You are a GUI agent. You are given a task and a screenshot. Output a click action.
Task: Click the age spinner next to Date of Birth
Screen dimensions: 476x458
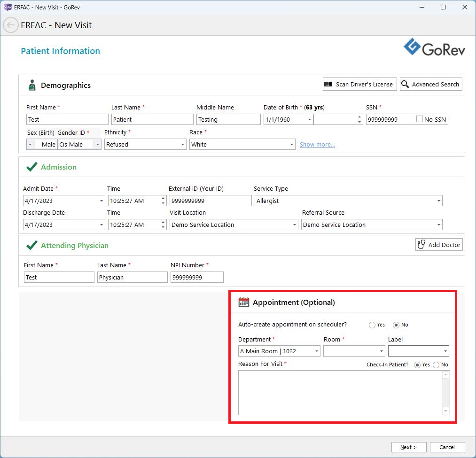click(x=359, y=119)
